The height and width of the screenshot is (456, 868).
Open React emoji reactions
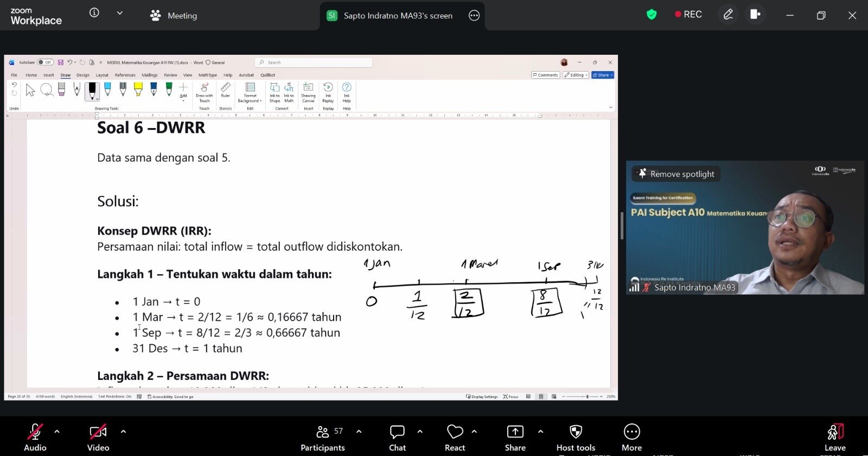coord(455,437)
